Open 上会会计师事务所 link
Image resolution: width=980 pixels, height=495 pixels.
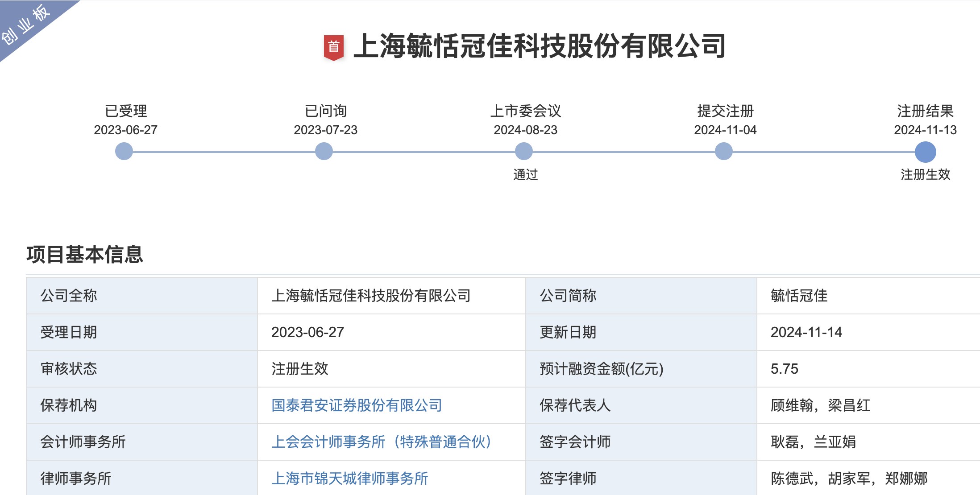(x=382, y=442)
